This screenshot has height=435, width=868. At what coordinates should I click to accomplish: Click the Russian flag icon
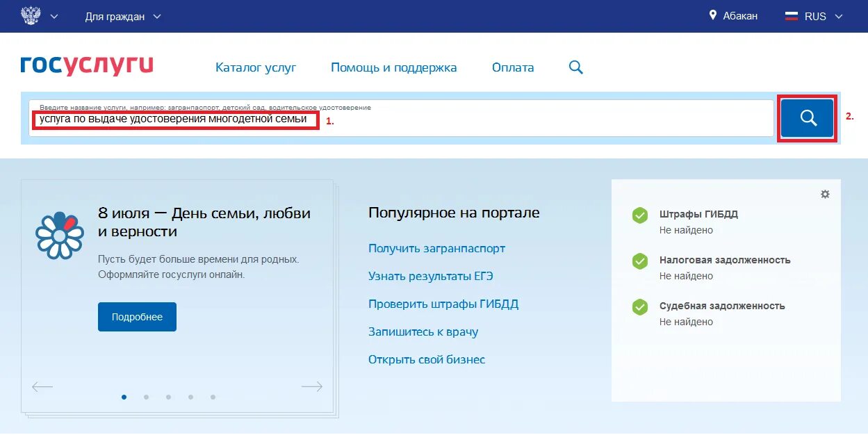coord(792,16)
